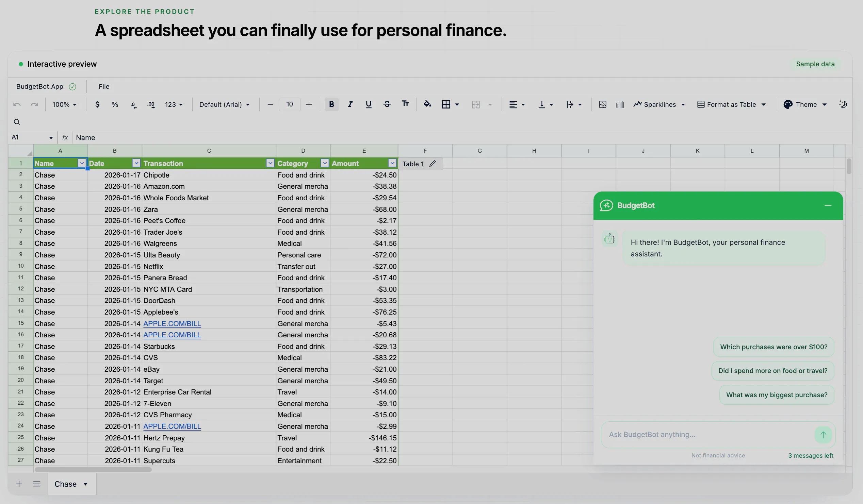Add a new sheet with plus icon
This screenshot has height=504, width=863.
pyautogui.click(x=19, y=484)
